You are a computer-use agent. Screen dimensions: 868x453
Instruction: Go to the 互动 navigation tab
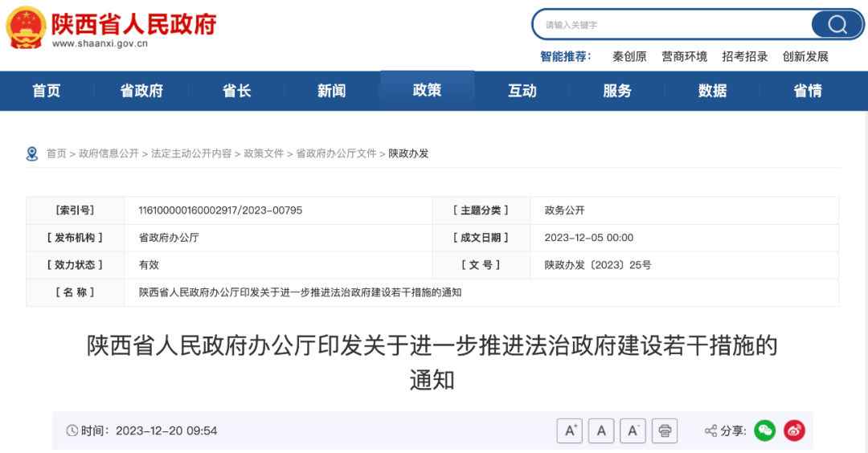pos(522,91)
